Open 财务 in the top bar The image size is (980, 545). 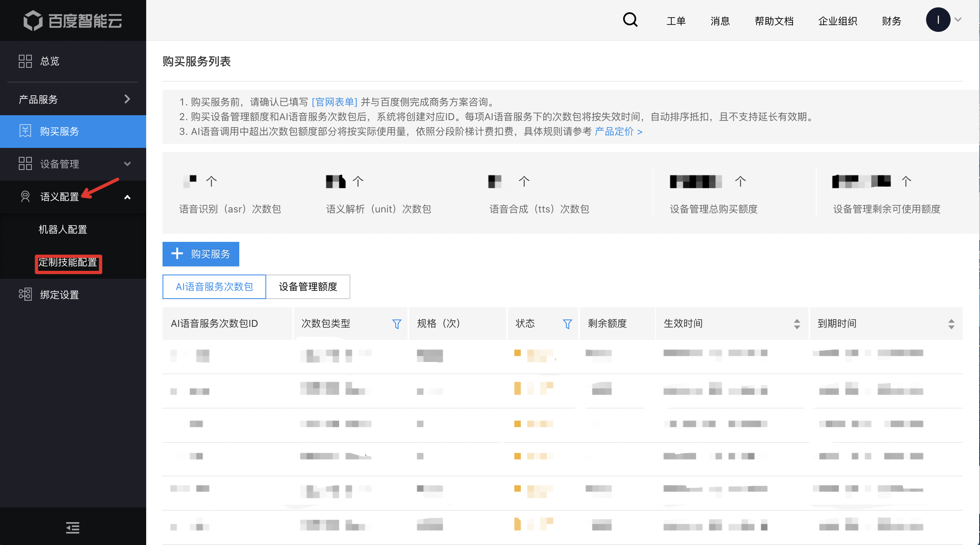(891, 21)
